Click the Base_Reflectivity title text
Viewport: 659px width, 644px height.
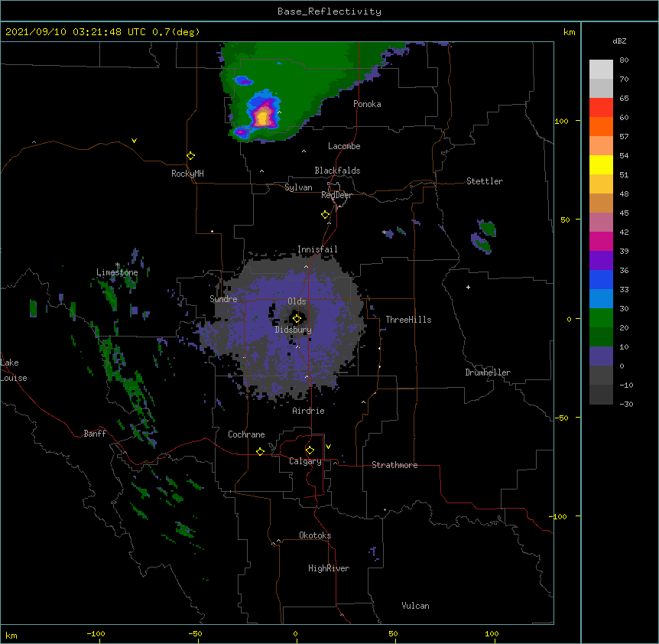click(x=329, y=11)
